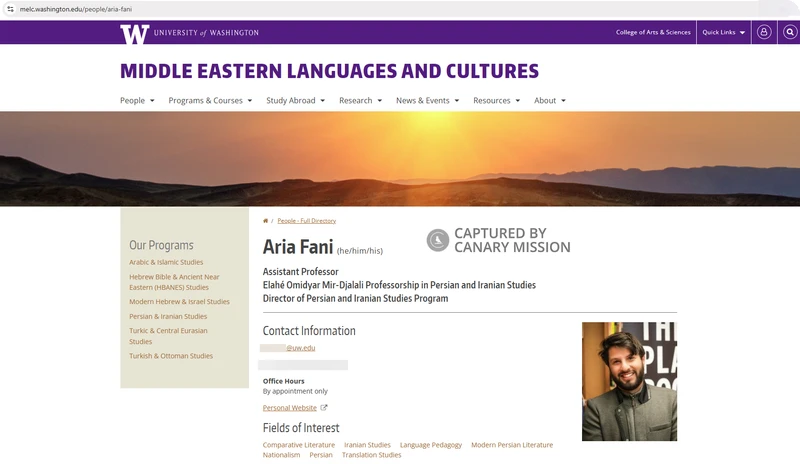800x464 pixels.
Task: Click the home icon in breadcrumb
Action: click(265, 221)
